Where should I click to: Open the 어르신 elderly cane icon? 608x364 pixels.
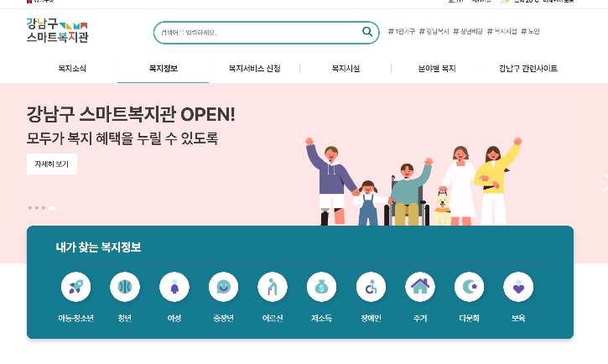273,287
